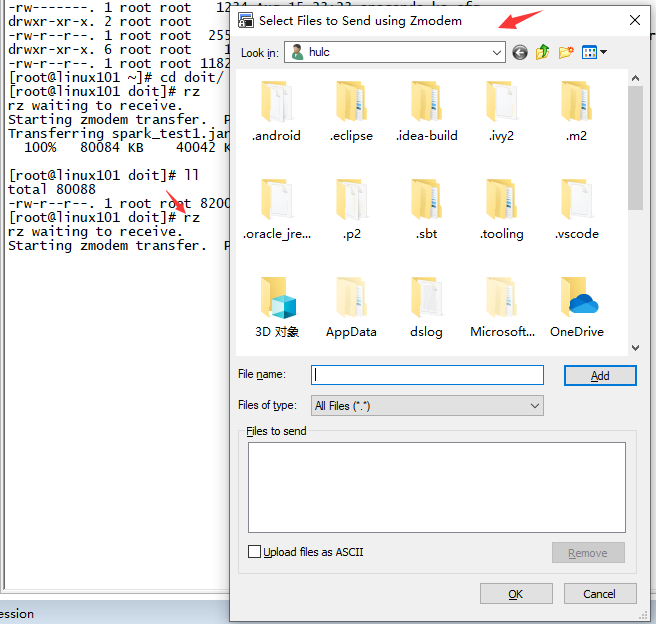
Task: Click the Zmodem dialog title bar icon
Action: tap(246, 20)
